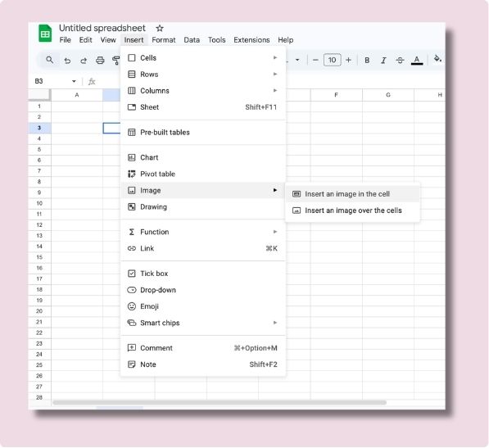This screenshot has width=489, height=448.
Task: Choose Insert an image over the cells
Action: [353, 210]
